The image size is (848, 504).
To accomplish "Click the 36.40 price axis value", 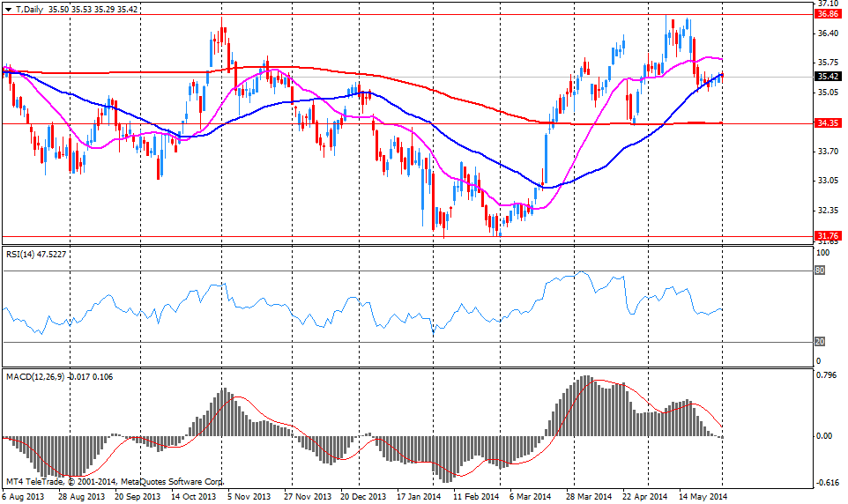I will tap(827, 33).
